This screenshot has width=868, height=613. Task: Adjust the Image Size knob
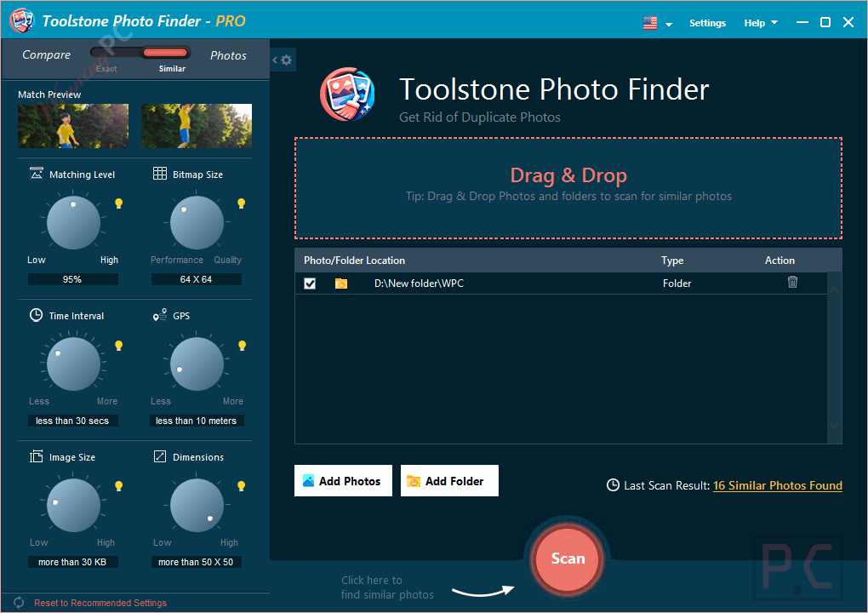(74, 505)
